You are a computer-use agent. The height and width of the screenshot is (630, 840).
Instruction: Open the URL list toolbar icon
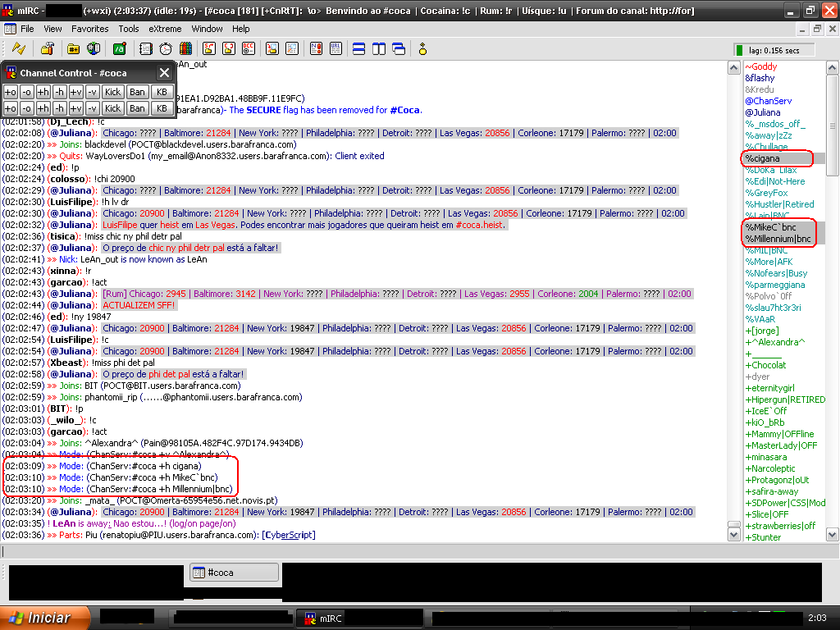334,48
